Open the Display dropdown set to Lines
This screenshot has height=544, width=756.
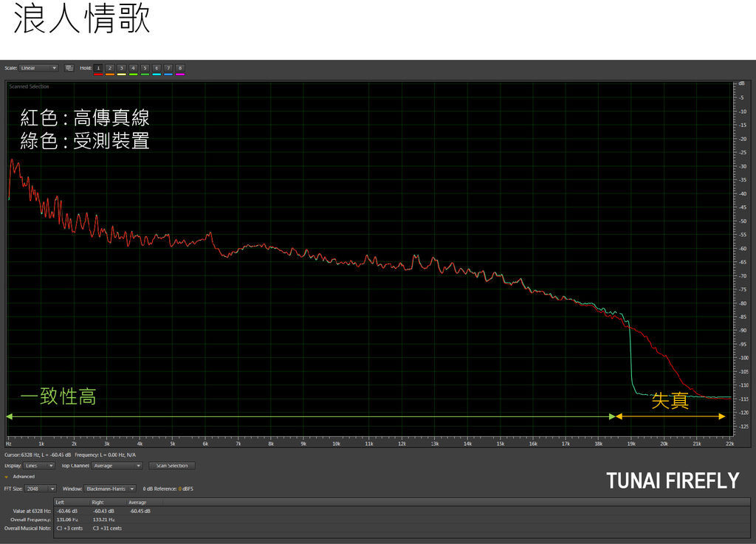coord(39,466)
